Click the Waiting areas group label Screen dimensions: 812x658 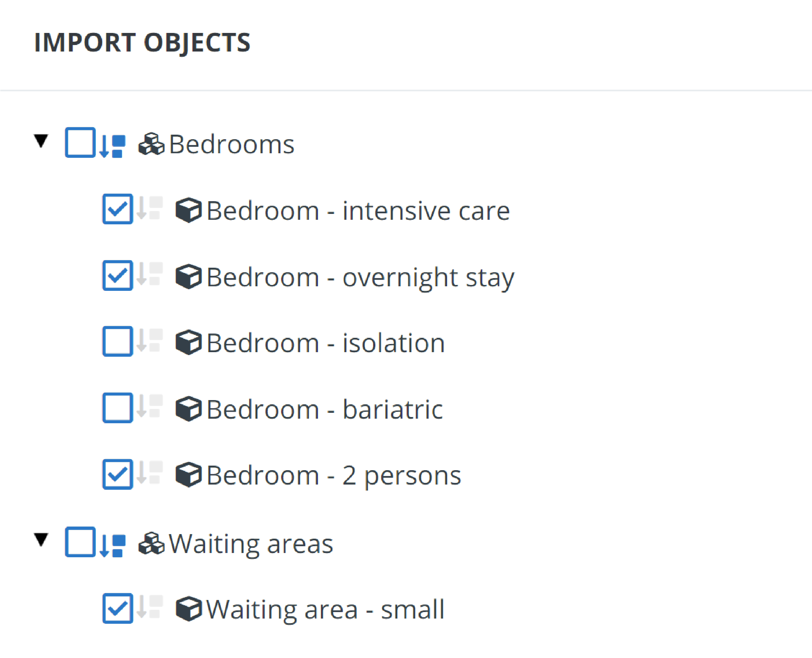point(251,544)
